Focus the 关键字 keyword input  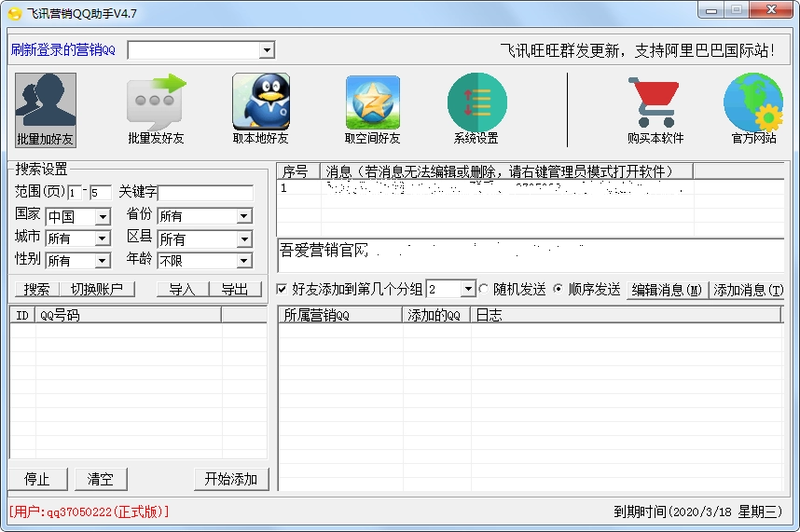[x=206, y=193]
